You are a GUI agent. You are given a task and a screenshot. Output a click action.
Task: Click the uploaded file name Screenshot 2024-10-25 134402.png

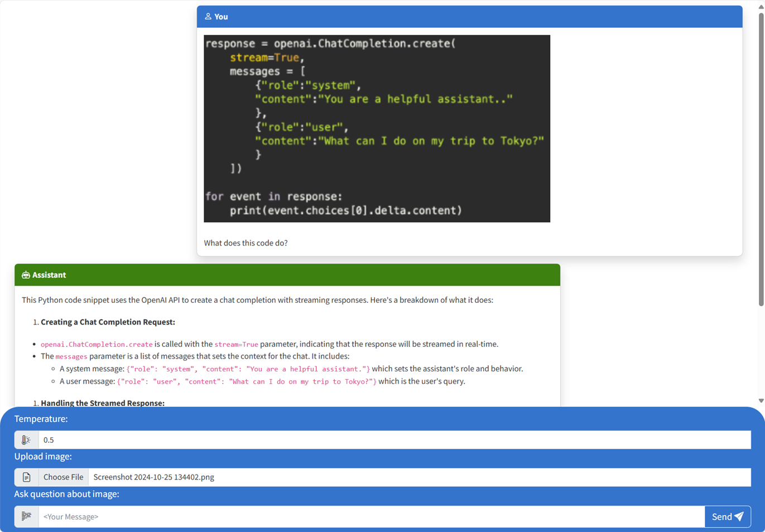pos(154,477)
